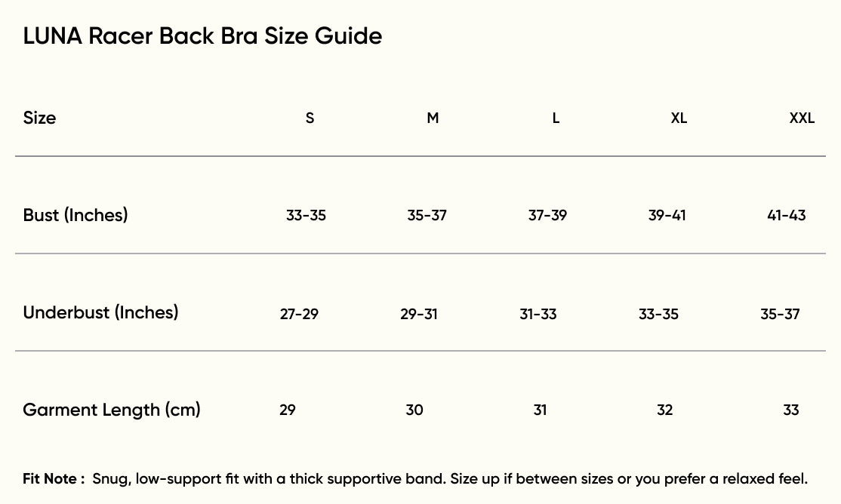Click the 41-43 bust measurement cell
The width and height of the screenshot is (841, 504).
(x=786, y=216)
